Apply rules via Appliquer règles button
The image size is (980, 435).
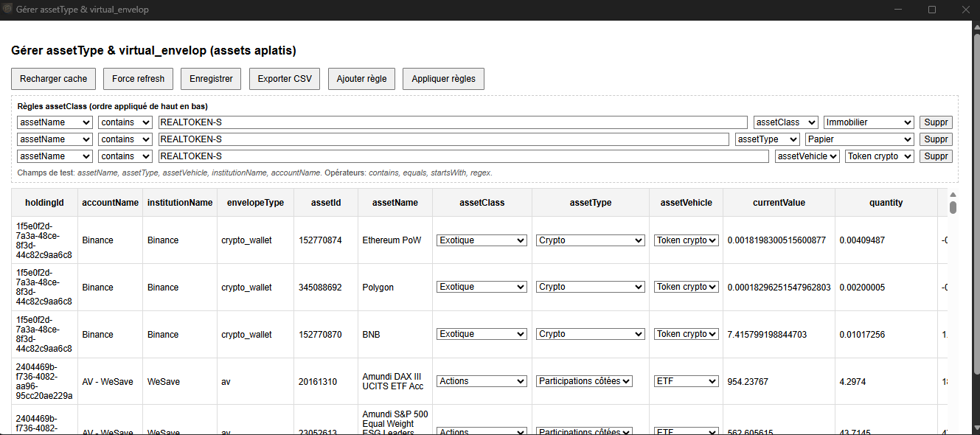(x=443, y=79)
